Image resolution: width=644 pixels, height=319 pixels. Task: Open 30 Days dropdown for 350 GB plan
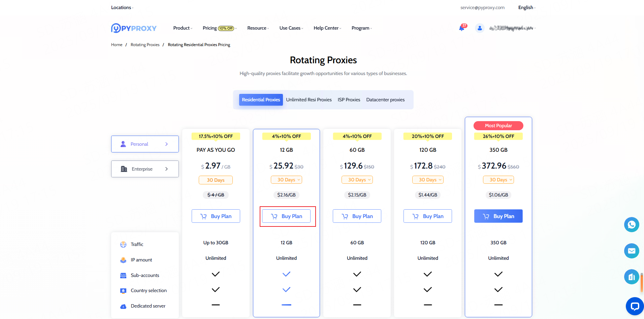point(498,180)
